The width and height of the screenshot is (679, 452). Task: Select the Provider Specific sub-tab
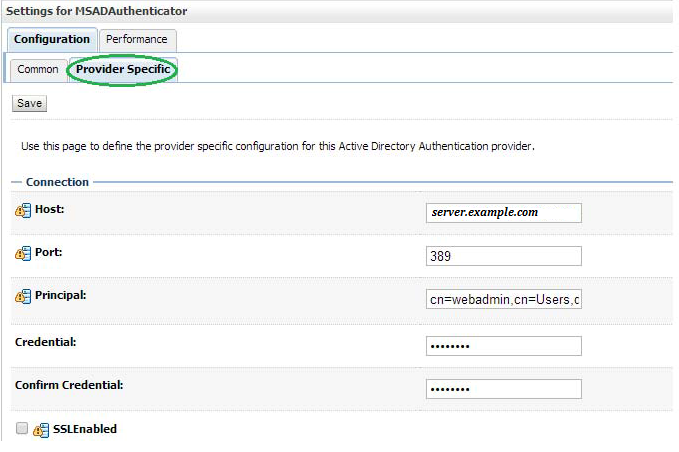(123, 69)
